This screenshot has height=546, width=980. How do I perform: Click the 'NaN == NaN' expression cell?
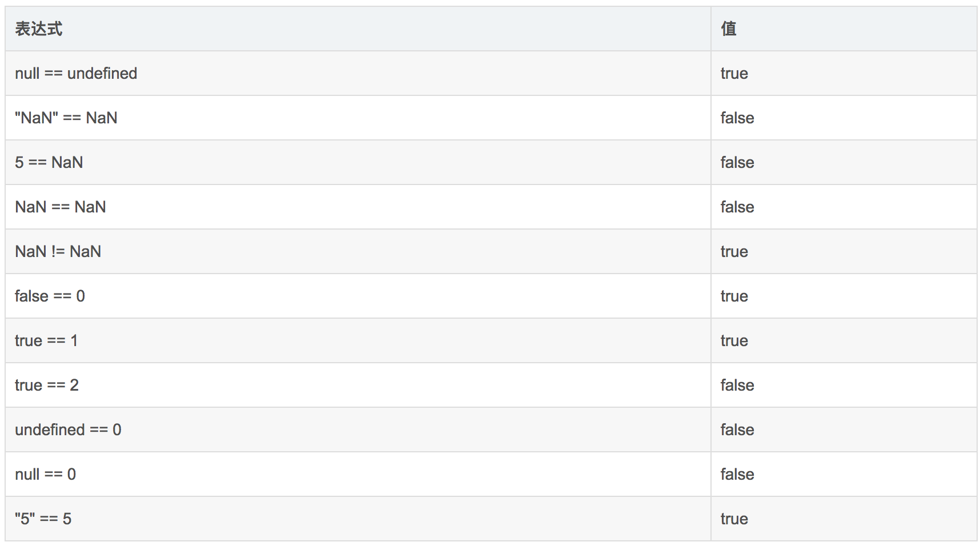tap(61, 207)
